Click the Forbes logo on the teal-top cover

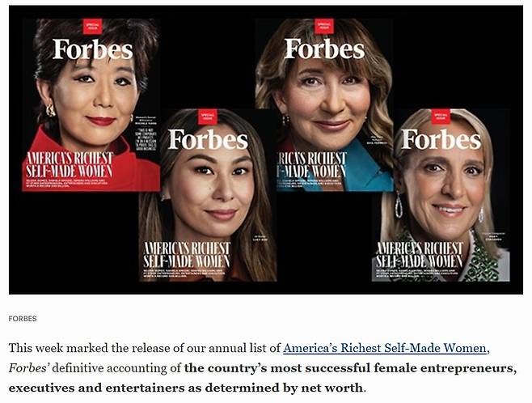[324, 49]
